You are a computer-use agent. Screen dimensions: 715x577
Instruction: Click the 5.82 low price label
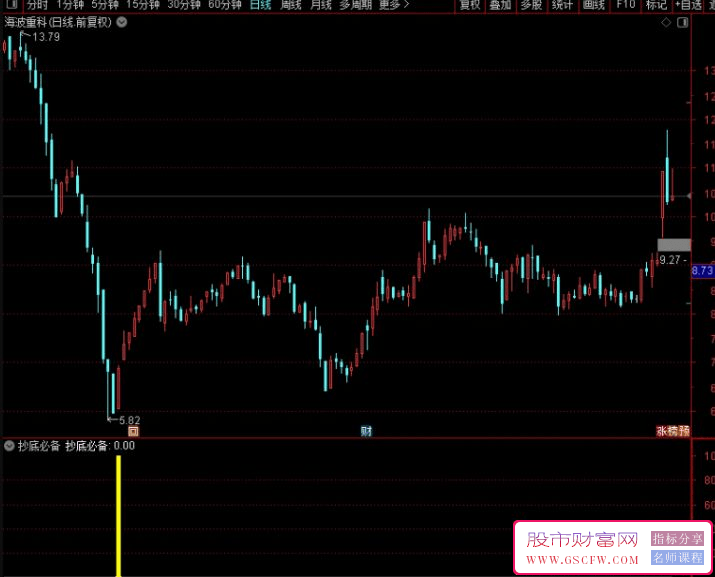[x=130, y=420]
